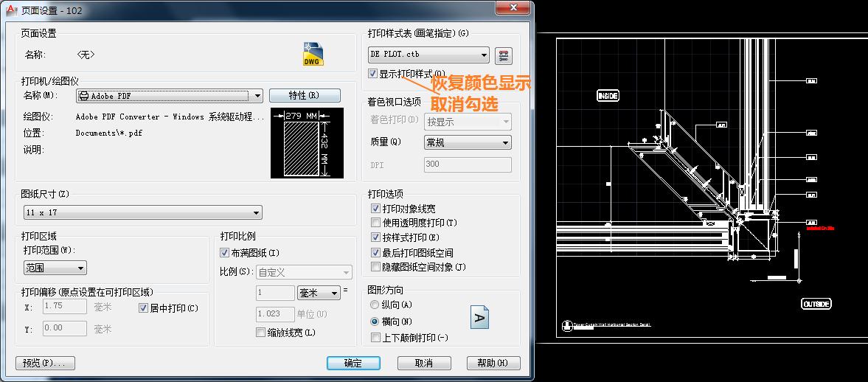Open the 比例 自定义 scale dropdown
The image size is (868, 382).
(304, 272)
